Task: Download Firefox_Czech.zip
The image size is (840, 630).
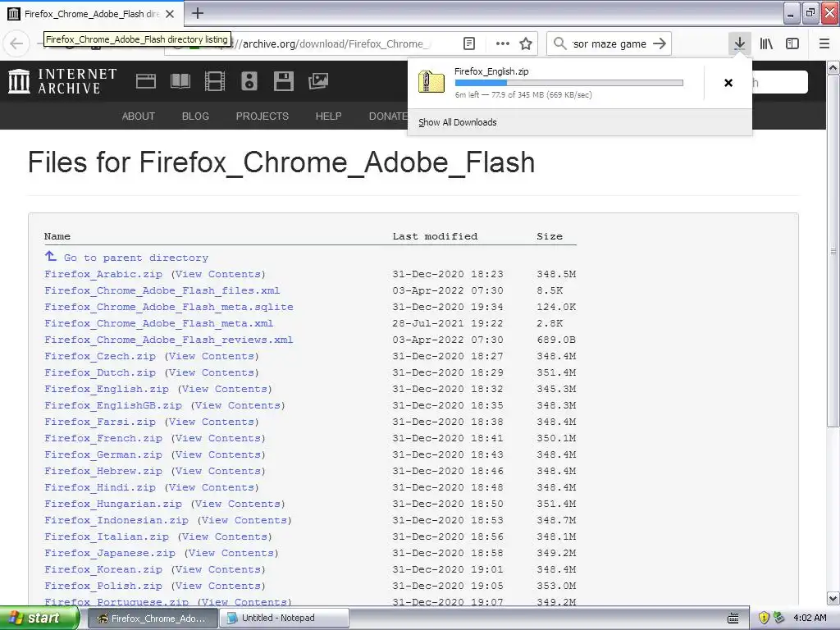Action: (x=100, y=356)
